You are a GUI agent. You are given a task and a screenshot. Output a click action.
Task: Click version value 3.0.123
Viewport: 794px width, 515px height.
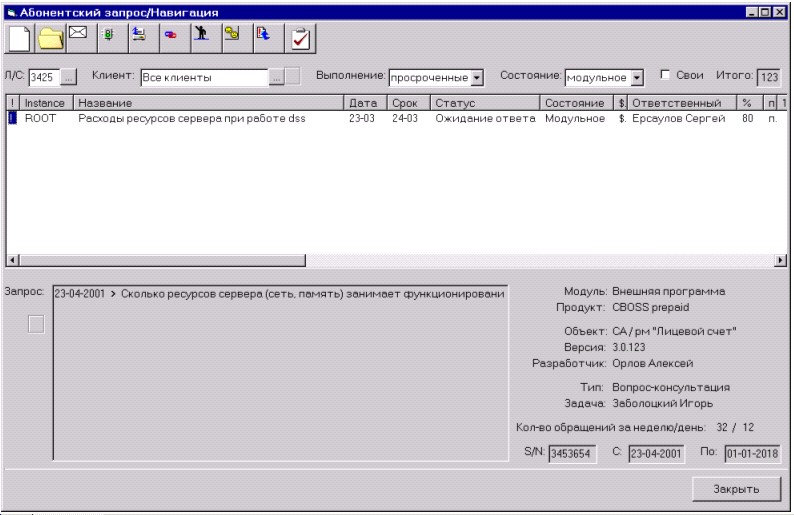[x=628, y=347]
